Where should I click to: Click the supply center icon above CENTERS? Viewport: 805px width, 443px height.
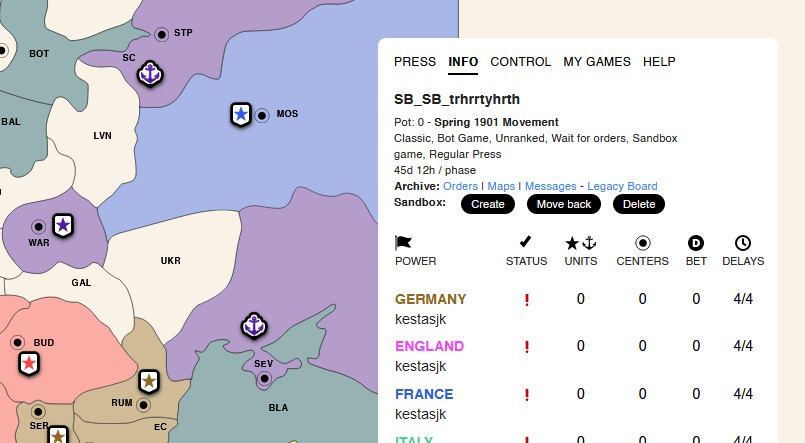tap(642, 243)
